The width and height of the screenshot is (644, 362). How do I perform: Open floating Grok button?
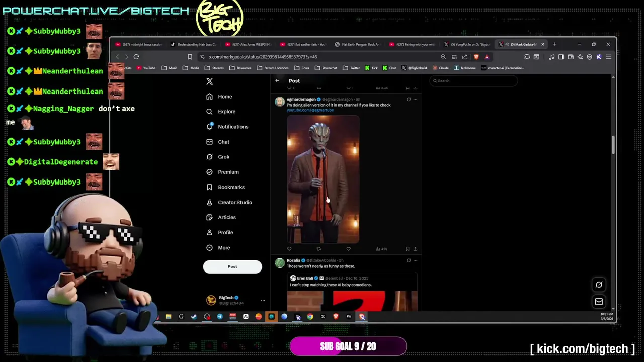click(599, 285)
